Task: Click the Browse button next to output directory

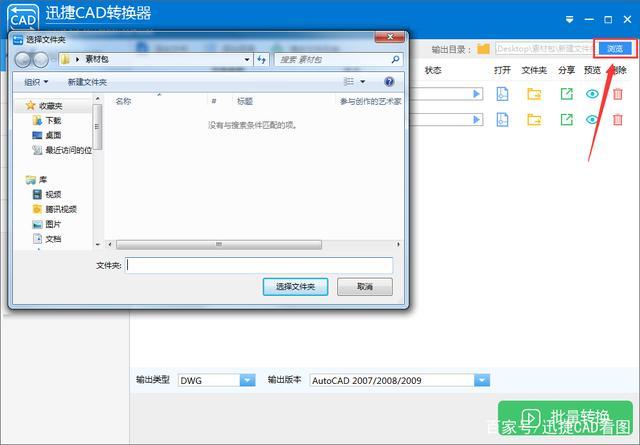Action: coord(615,49)
